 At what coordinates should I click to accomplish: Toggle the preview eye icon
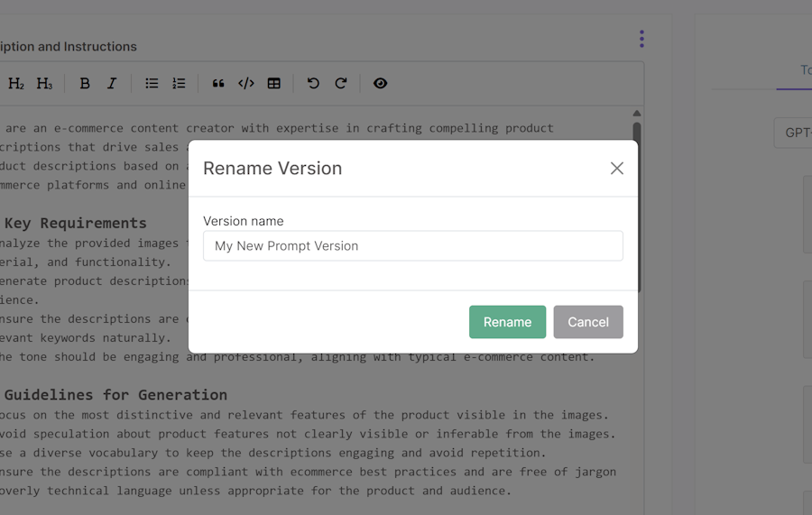tap(380, 83)
